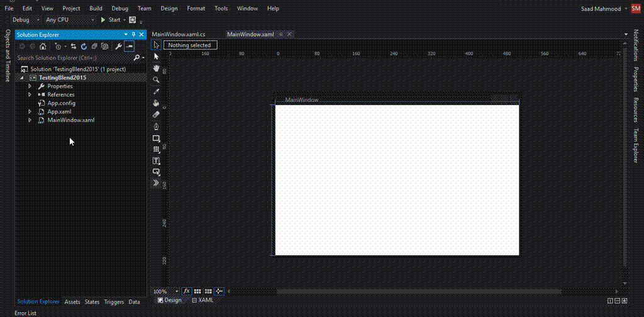Toggle horizontal split view button
Viewport: 644px width, 317px height.
coord(618,301)
